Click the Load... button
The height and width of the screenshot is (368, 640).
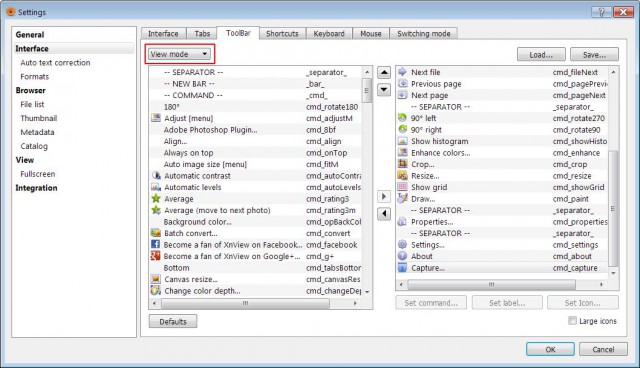(541, 54)
